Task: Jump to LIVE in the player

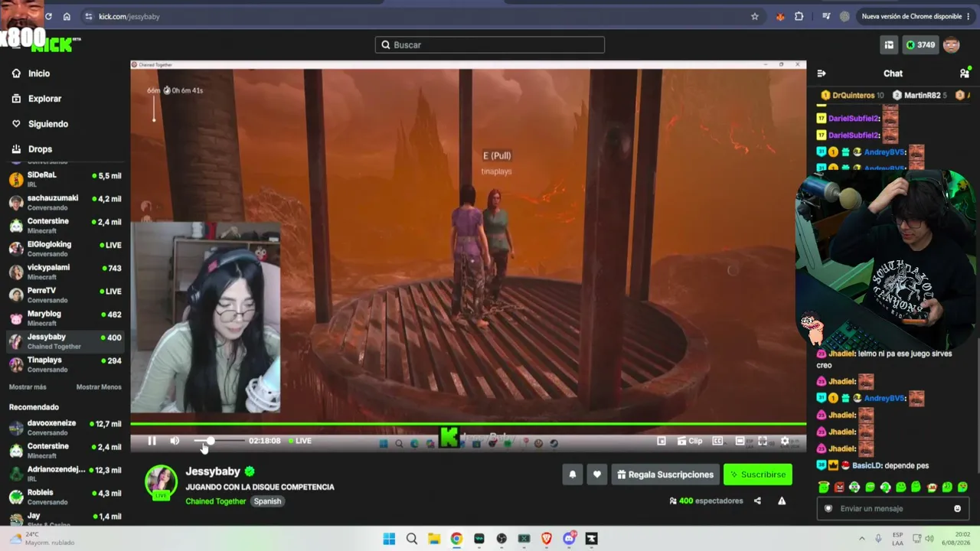Action: click(x=300, y=441)
